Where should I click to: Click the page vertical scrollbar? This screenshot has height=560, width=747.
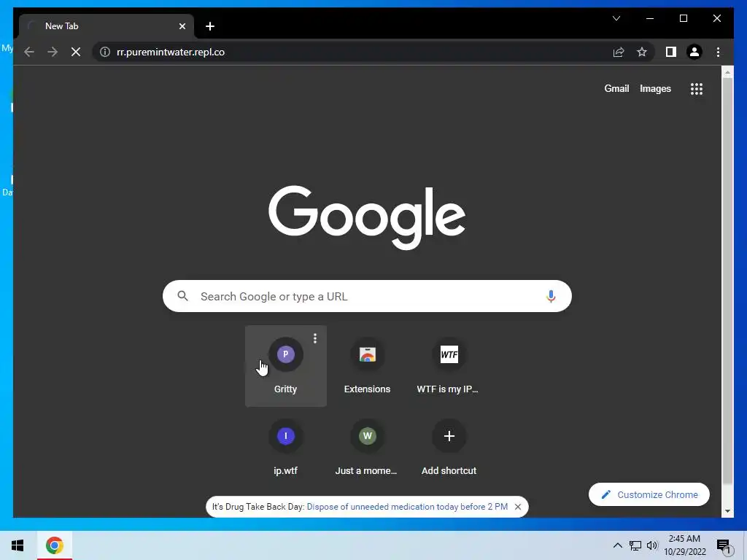pos(727,281)
